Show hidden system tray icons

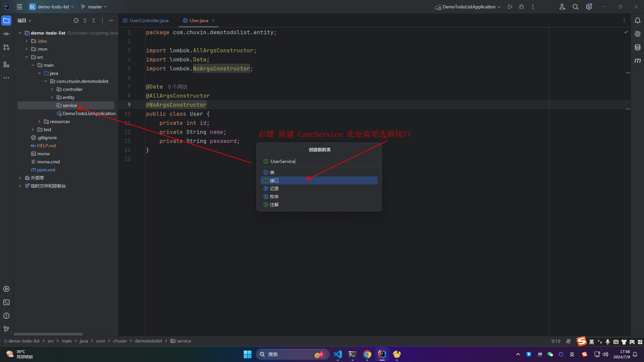[518, 354]
